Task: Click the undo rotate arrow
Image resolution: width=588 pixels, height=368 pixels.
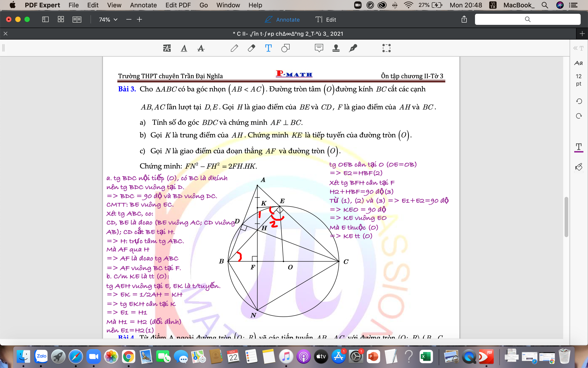Action: (579, 101)
